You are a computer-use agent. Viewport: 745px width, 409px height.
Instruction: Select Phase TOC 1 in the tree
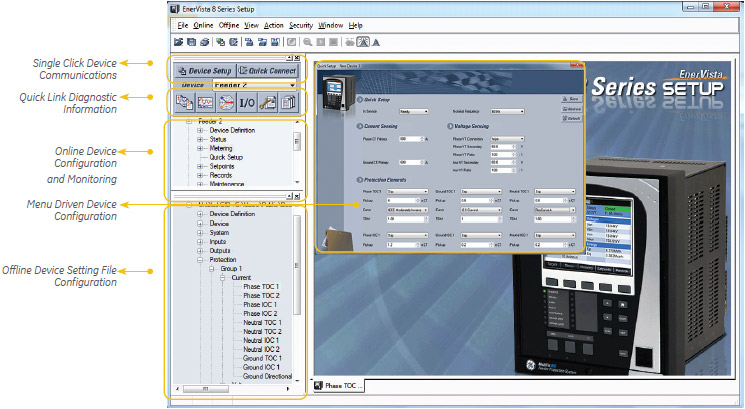click(x=261, y=286)
